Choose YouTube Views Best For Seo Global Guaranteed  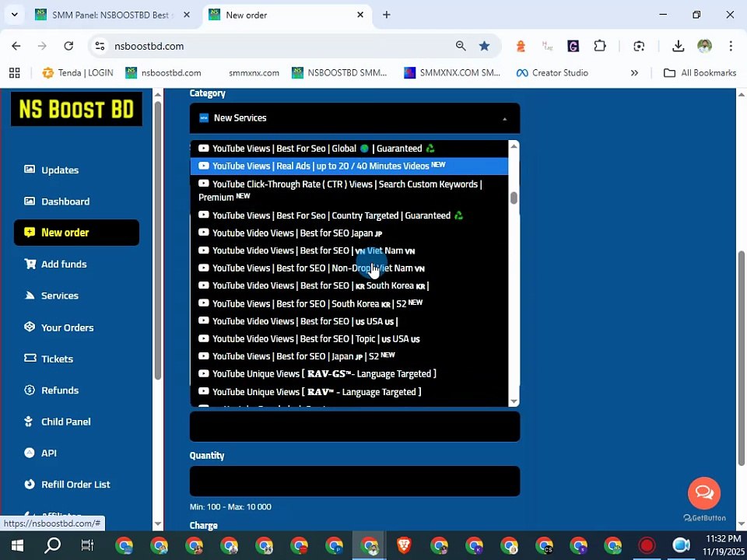(x=349, y=149)
